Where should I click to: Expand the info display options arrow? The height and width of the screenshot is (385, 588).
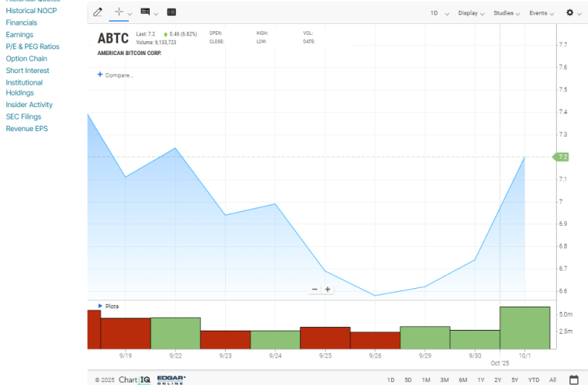pos(156,14)
